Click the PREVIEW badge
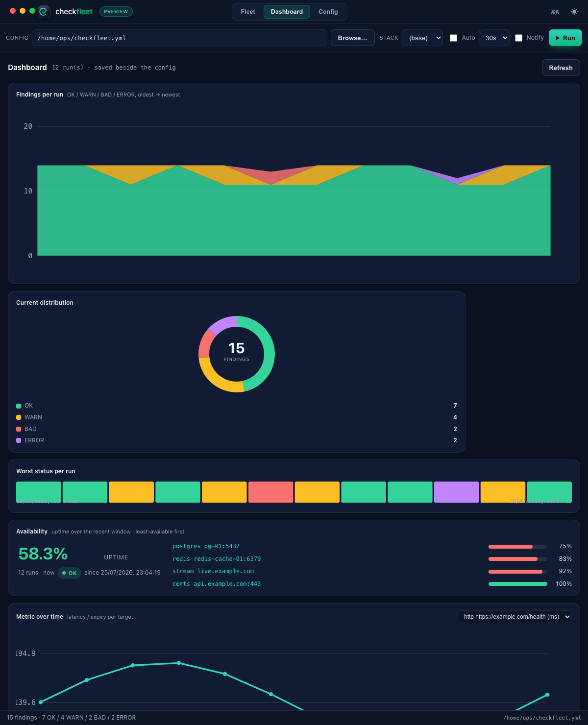Screen dimensions: 588x725 click(x=116, y=11)
